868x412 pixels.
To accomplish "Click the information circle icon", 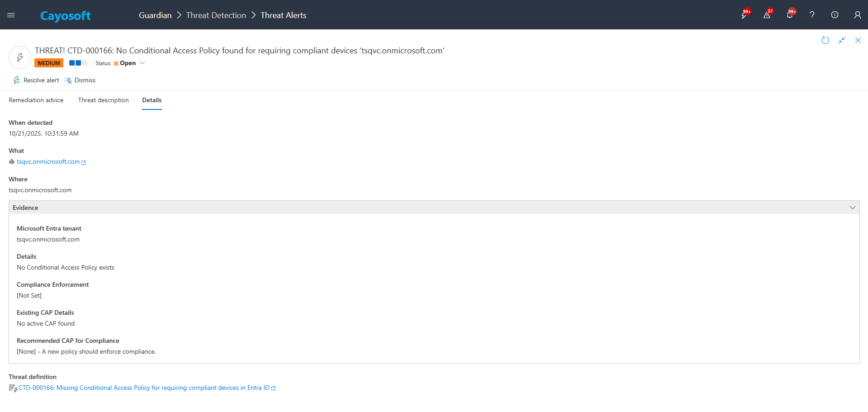I will [x=834, y=15].
